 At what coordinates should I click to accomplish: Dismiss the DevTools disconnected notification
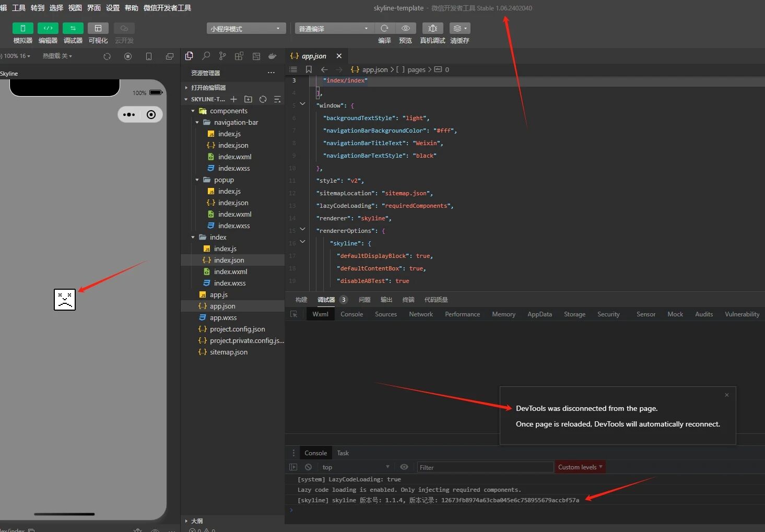tap(726, 395)
